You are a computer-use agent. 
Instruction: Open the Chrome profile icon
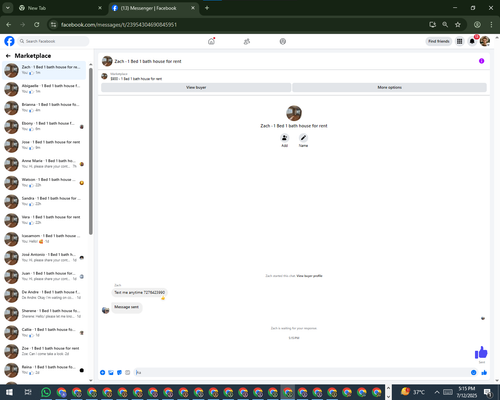(x=477, y=24)
